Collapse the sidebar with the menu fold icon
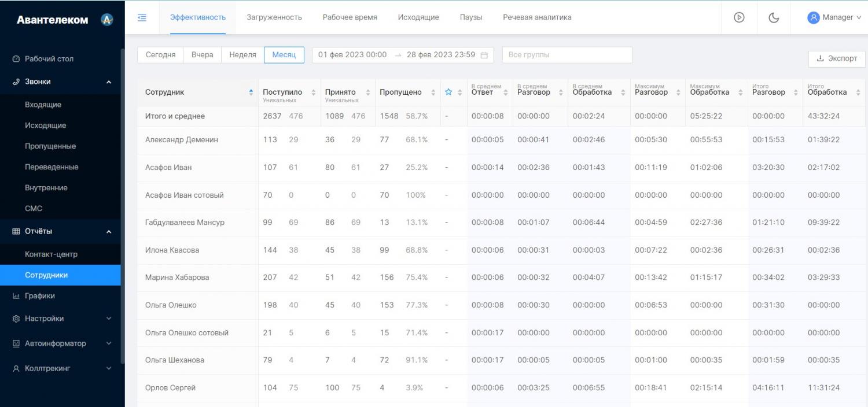Screen dimensions: 868x407 tap(142, 17)
